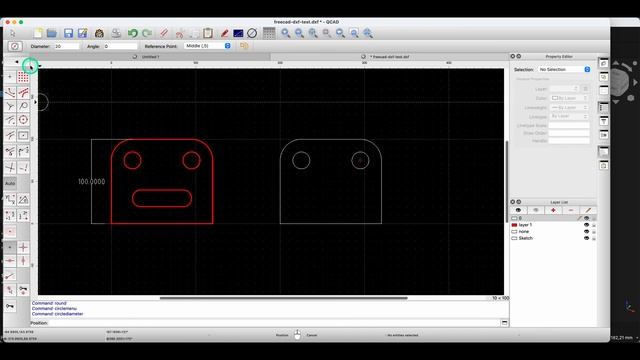Click the New drawing icon
Viewport: 640px width, 360px height.
click(x=38, y=33)
